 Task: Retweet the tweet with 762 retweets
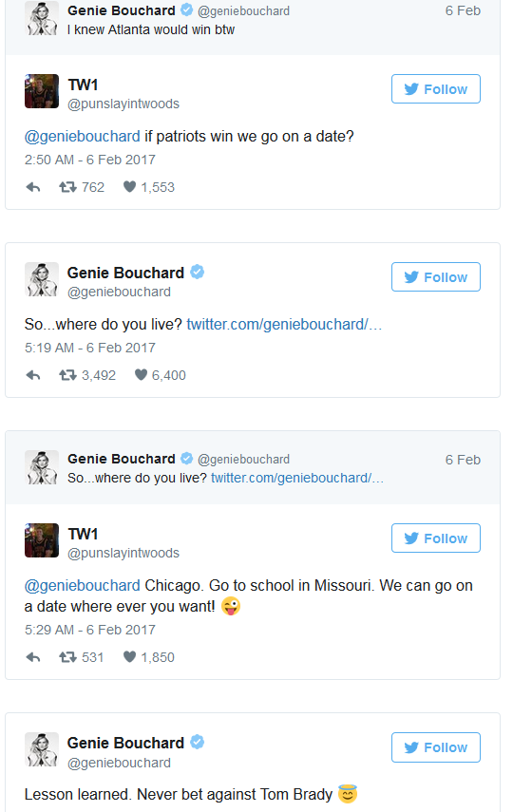click(67, 187)
